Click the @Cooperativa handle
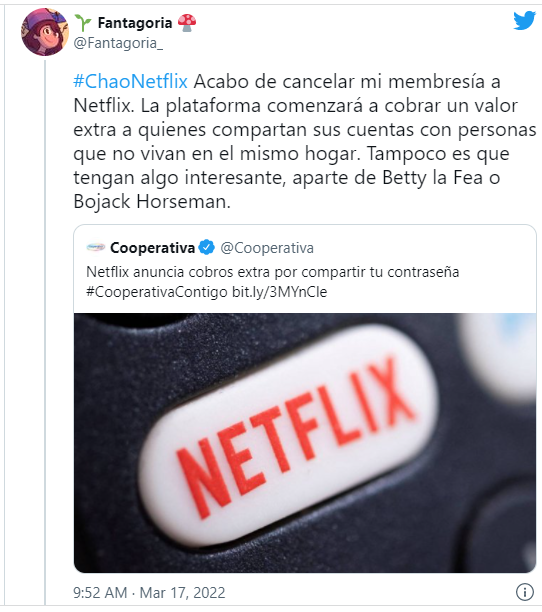542x612 pixels. (267, 248)
